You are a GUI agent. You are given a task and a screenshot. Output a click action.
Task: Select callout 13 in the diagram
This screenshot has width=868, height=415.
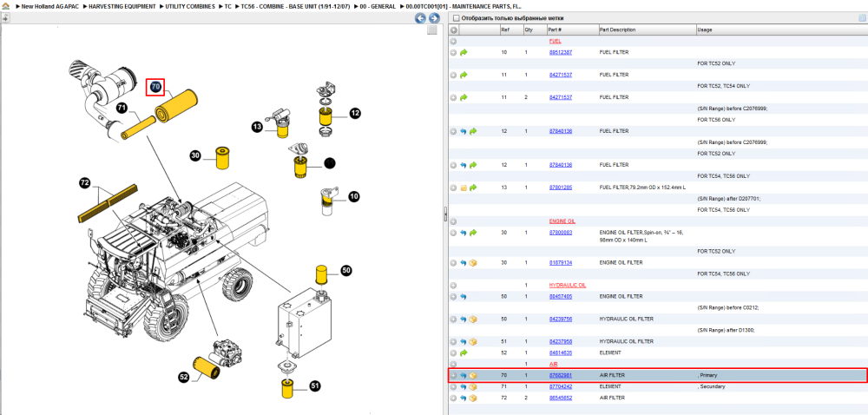[x=257, y=128]
